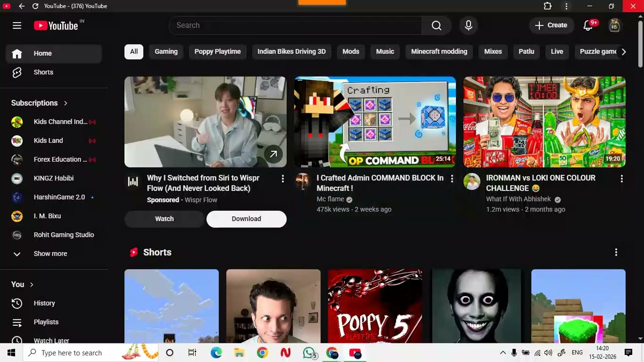Open the Shorts section more-options menu

pos(616,252)
